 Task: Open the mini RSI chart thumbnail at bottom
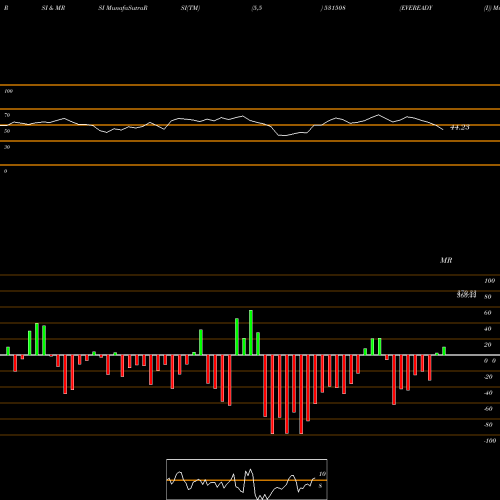(x=247, y=479)
